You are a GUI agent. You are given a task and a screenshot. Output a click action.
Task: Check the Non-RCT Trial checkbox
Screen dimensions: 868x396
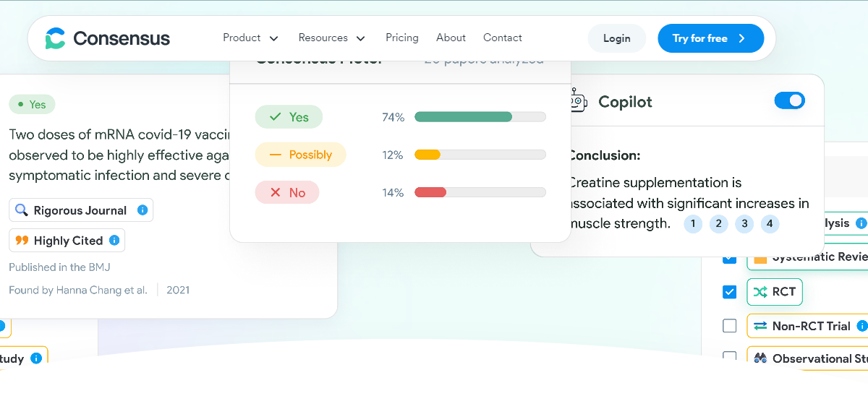pyautogui.click(x=729, y=326)
